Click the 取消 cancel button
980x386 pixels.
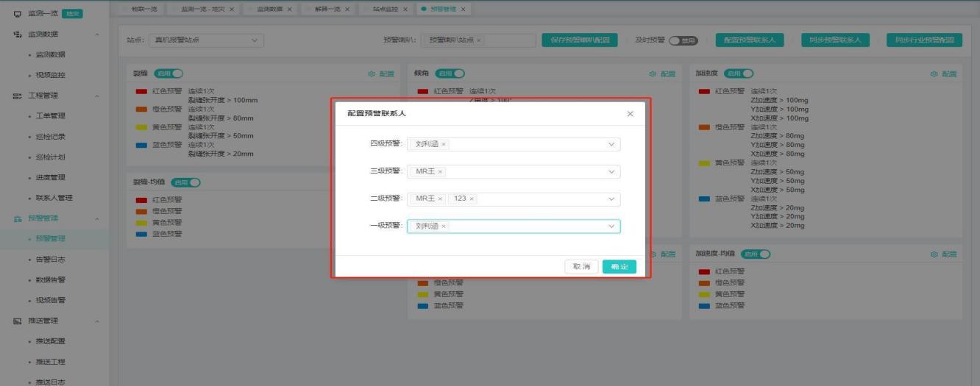point(581,267)
